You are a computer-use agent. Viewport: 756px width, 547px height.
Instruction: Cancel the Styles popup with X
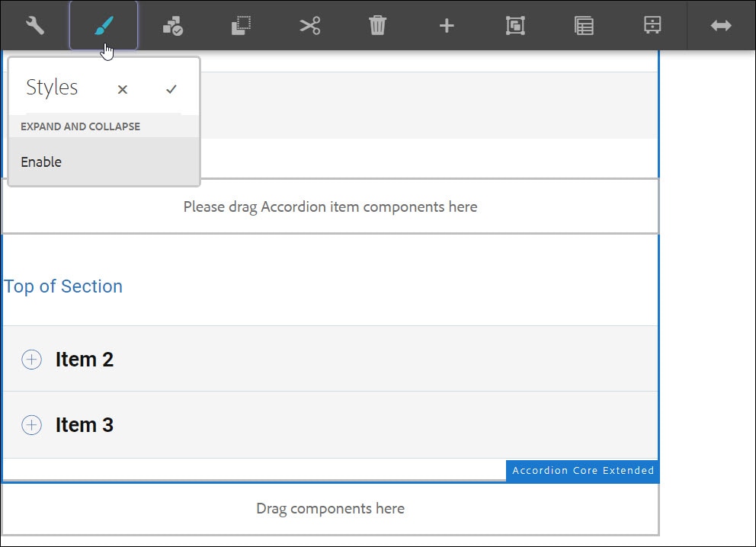(x=123, y=89)
